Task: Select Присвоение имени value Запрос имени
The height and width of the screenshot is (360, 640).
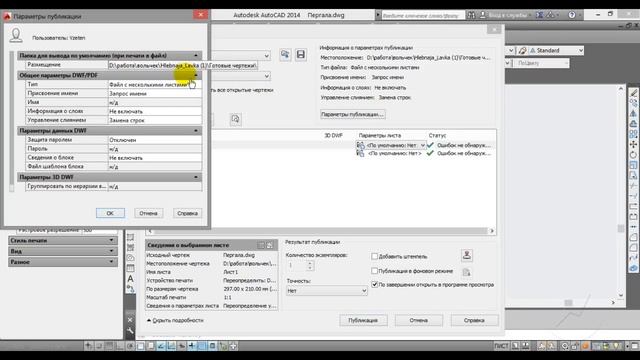Action: pos(155,93)
